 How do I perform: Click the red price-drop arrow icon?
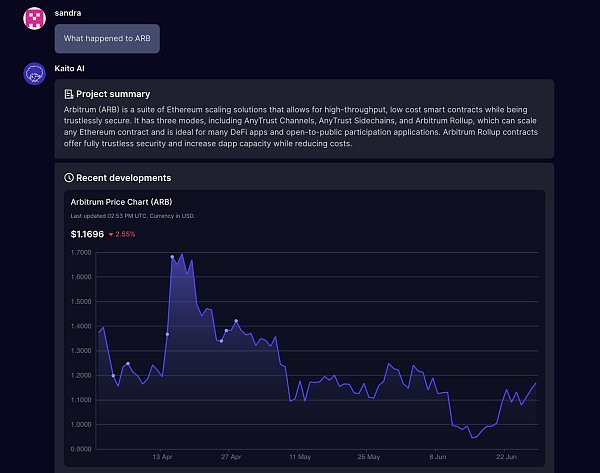(x=111, y=234)
